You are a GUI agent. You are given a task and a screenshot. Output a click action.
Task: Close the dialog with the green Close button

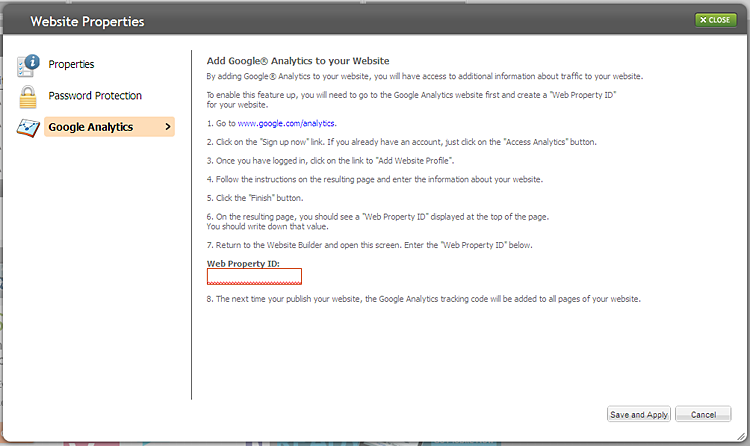(715, 20)
